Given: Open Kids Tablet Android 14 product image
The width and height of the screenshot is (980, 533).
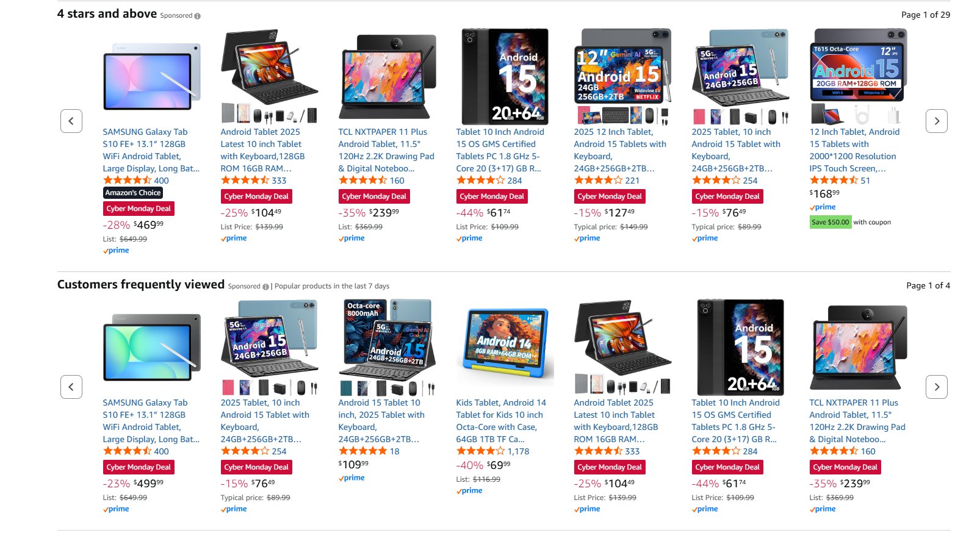Looking at the screenshot, I should click(505, 348).
